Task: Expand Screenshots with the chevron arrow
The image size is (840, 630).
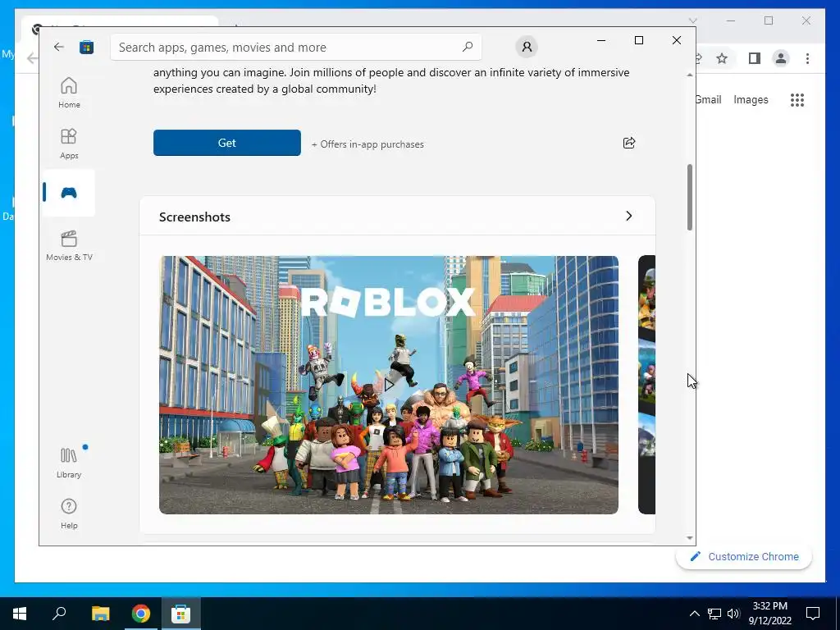Action: 629,216
